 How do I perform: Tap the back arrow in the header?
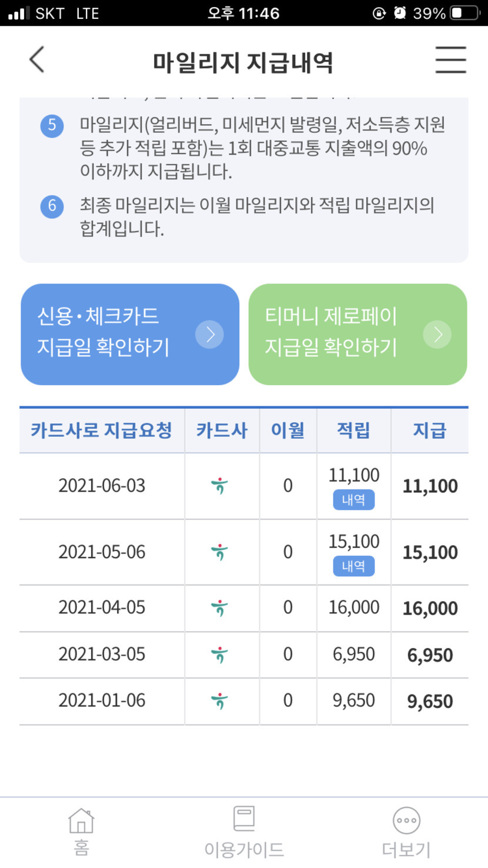coord(37,59)
